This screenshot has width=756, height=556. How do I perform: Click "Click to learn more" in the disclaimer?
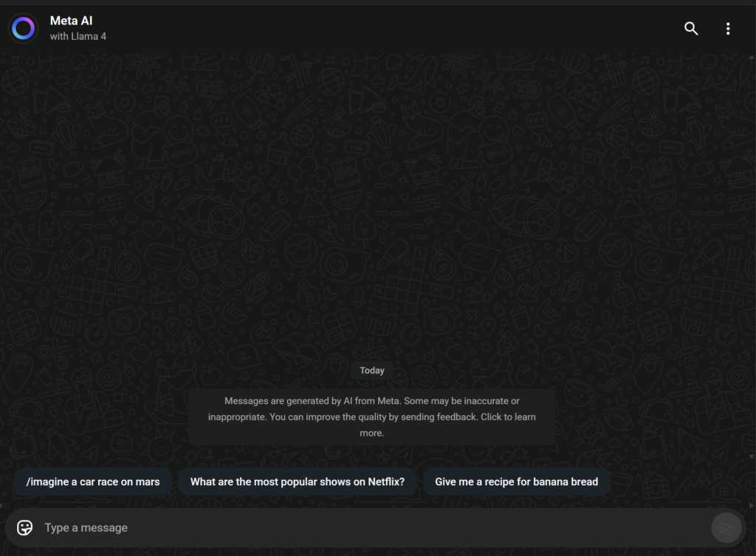tap(508, 417)
